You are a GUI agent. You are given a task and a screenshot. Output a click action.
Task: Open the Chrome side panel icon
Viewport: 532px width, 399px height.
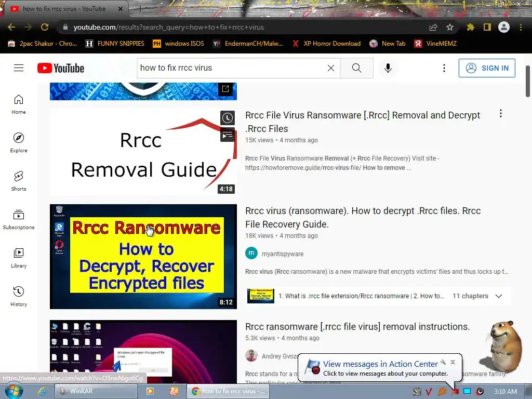click(487, 27)
